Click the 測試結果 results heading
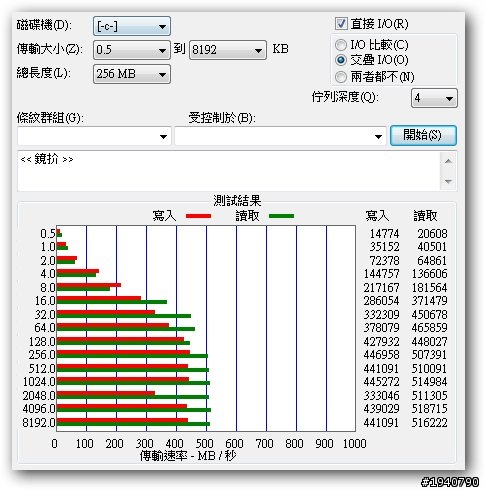Viewport: 485px width, 490px height. pyautogui.click(x=237, y=200)
